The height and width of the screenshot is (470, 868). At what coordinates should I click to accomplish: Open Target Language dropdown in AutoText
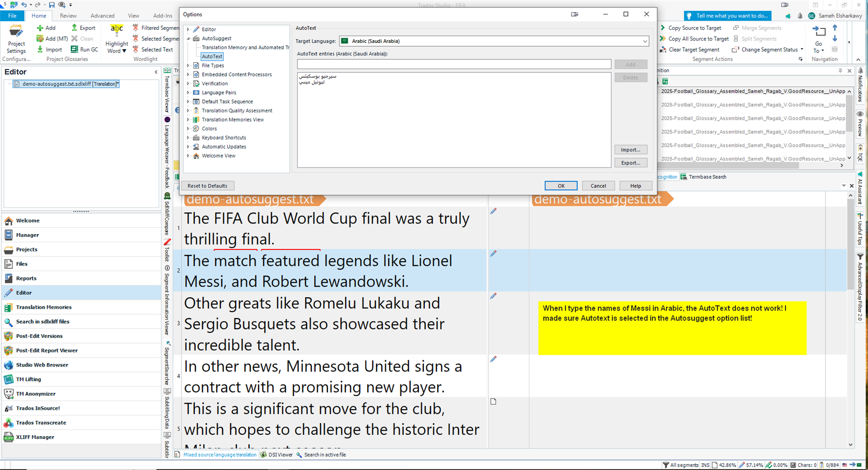click(644, 41)
